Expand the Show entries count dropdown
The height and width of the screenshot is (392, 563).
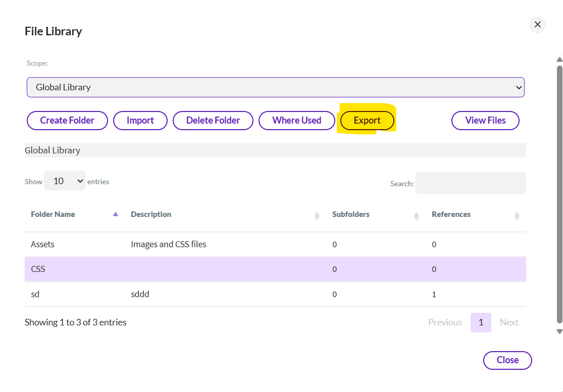[x=65, y=181]
